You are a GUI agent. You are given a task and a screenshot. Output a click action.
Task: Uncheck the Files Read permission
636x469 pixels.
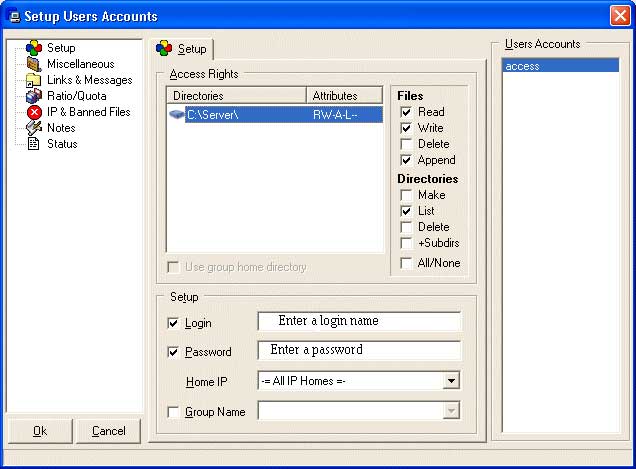point(406,112)
